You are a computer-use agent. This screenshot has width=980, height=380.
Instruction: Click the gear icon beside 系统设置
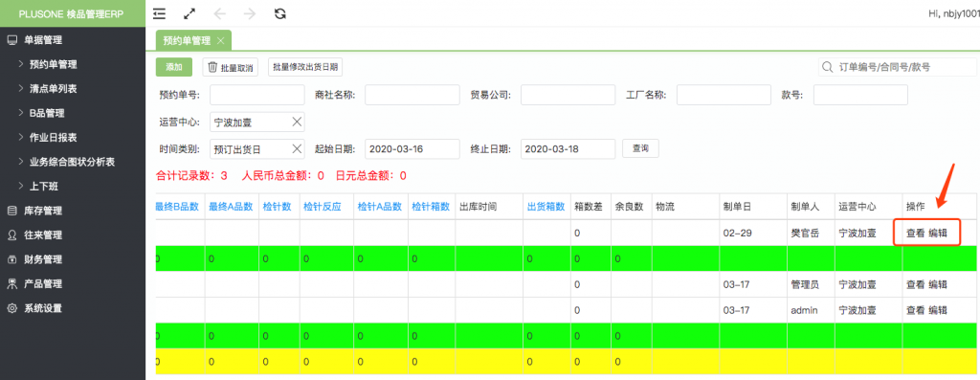pos(11,308)
